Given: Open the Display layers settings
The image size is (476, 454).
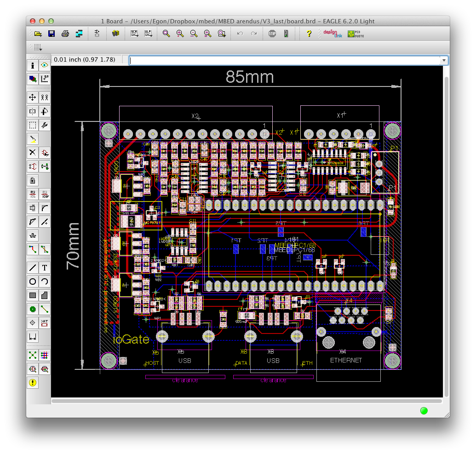Looking at the screenshot, I should (33, 79).
